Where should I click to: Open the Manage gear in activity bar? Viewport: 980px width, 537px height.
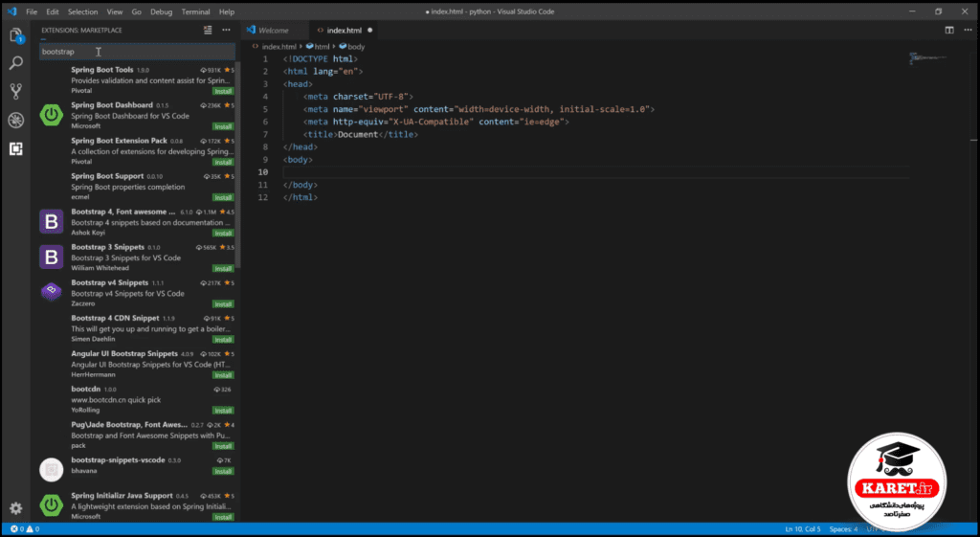16,508
